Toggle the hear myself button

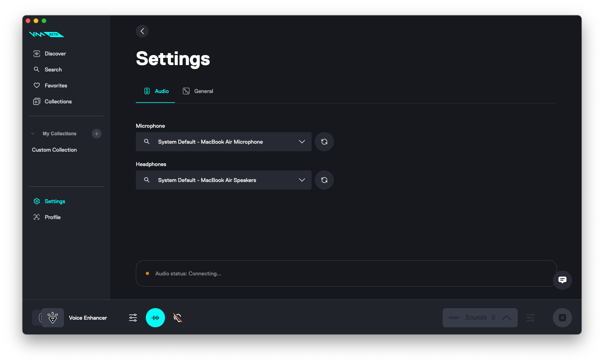(x=178, y=318)
